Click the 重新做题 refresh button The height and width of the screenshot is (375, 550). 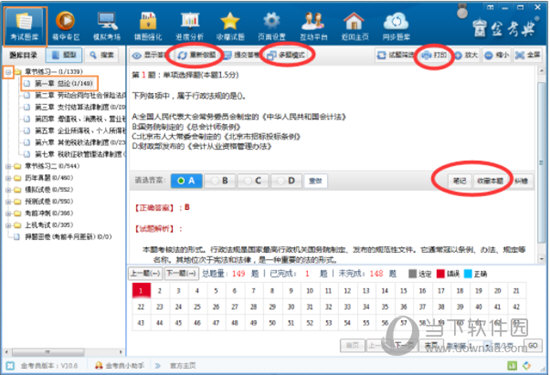point(196,55)
